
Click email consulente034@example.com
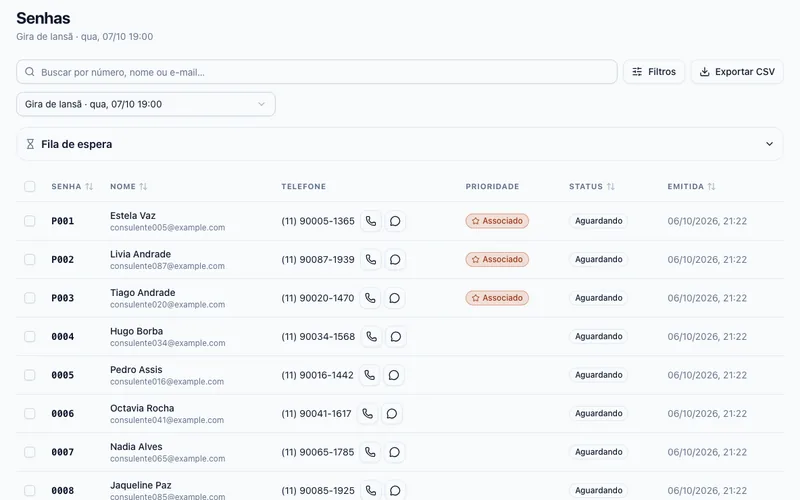point(167,343)
